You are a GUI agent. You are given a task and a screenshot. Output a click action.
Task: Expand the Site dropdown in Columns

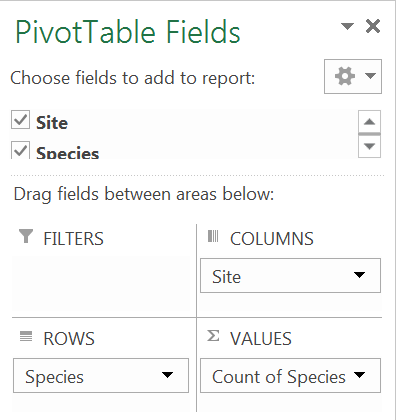coord(359,275)
